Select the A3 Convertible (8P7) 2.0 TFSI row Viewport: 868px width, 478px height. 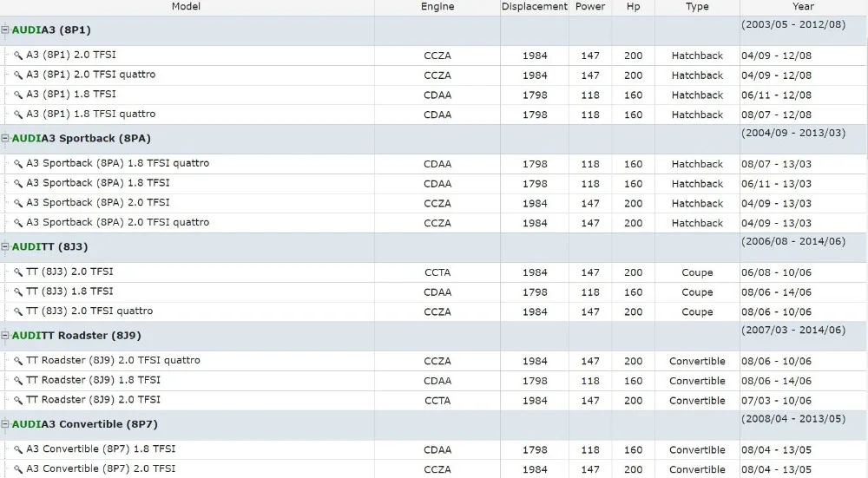(x=434, y=469)
